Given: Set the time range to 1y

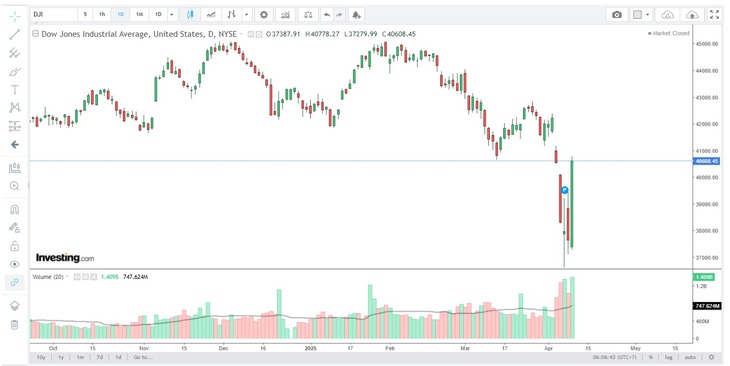Looking at the screenshot, I should 61,357.
